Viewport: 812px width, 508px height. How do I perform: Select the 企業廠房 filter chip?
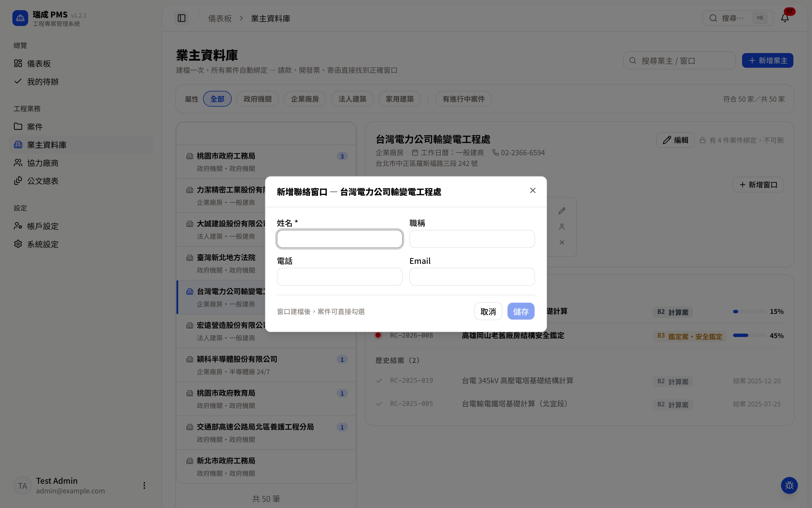[305, 99]
